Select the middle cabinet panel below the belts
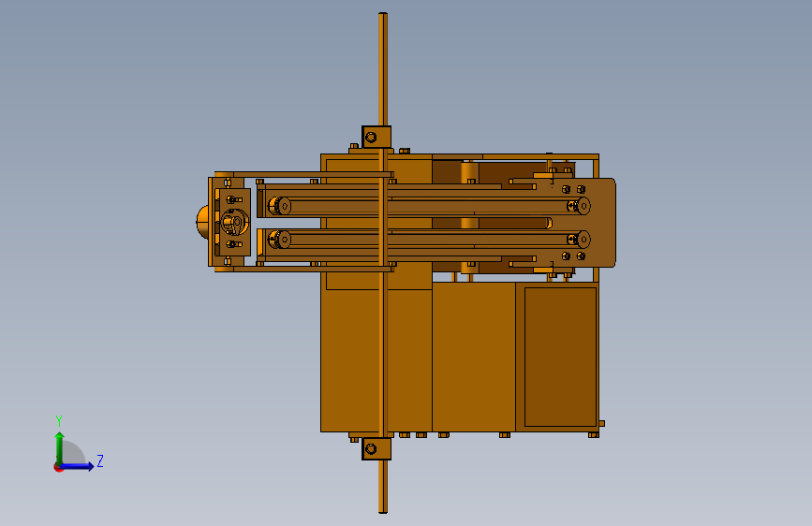812x526 pixels. (x=473, y=357)
